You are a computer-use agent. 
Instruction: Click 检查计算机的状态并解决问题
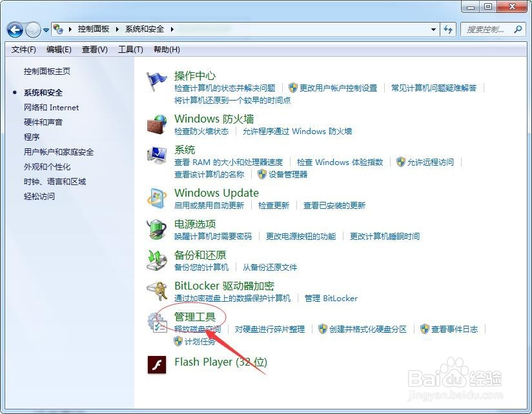(225, 88)
